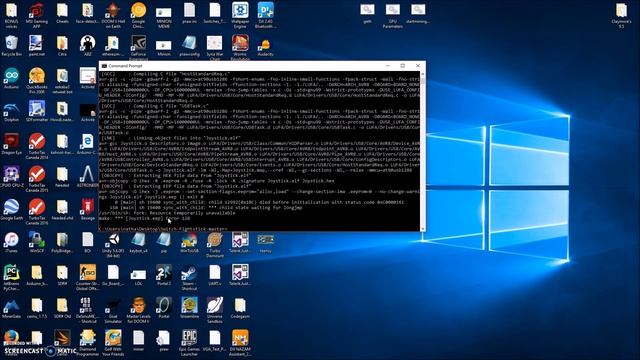Image resolution: width=640 pixels, height=360 pixels.
Task: Launch DOOM II Hell on Earth shortcut
Action: [113, 16]
